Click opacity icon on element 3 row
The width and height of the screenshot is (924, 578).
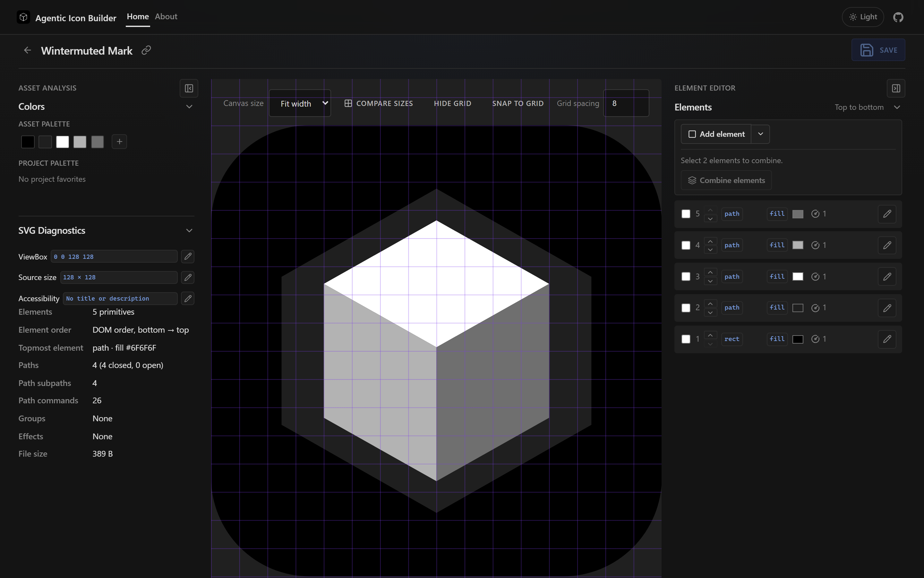(x=815, y=276)
